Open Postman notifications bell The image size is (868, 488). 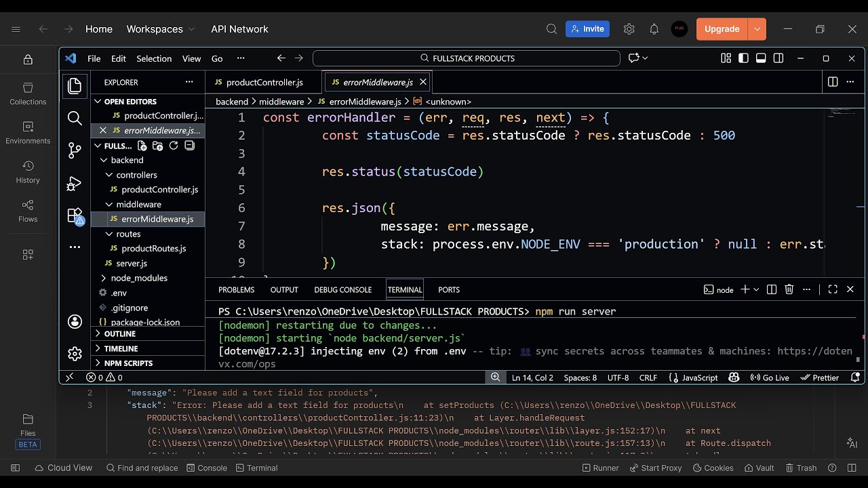click(x=654, y=29)
